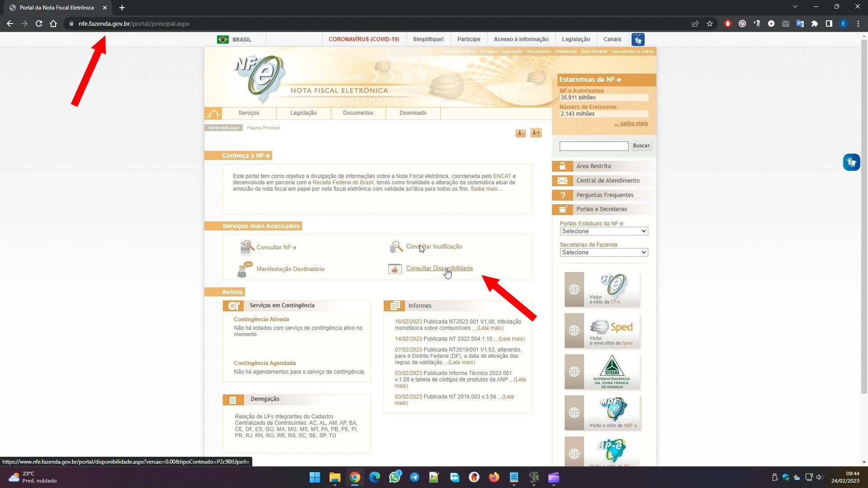
Task: Click Canais in the government bar
Action: coord(613,39)
